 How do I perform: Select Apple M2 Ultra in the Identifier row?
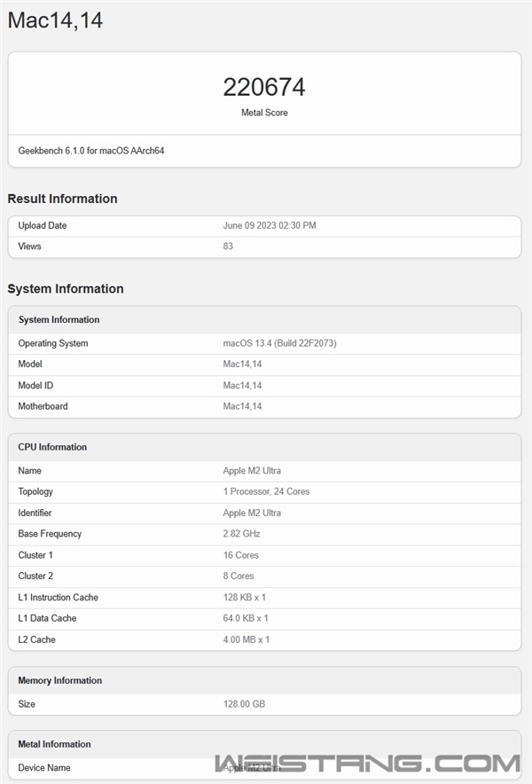click(x=252, y=513)
